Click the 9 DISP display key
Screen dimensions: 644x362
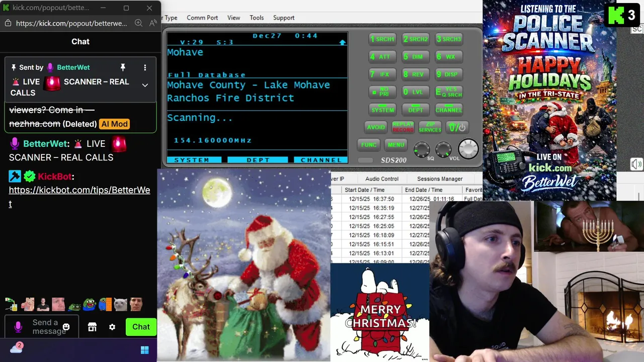(x=449, y=74)
